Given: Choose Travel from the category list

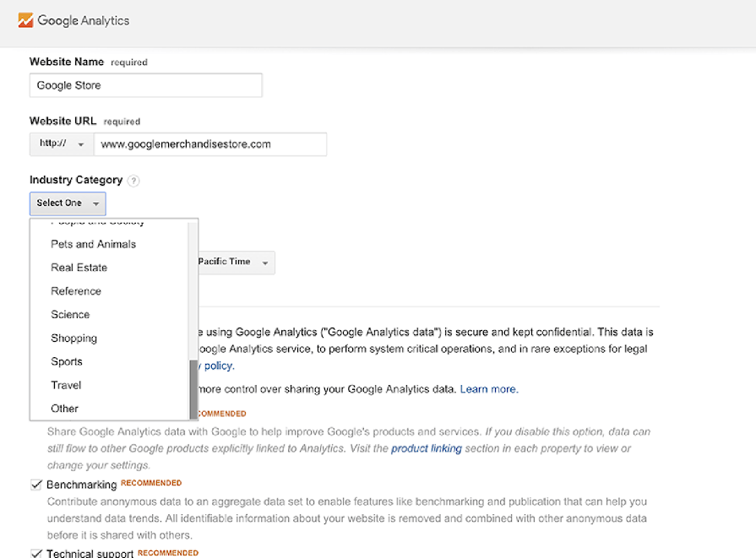Looking at the screenshot, I should click(66, 385).
